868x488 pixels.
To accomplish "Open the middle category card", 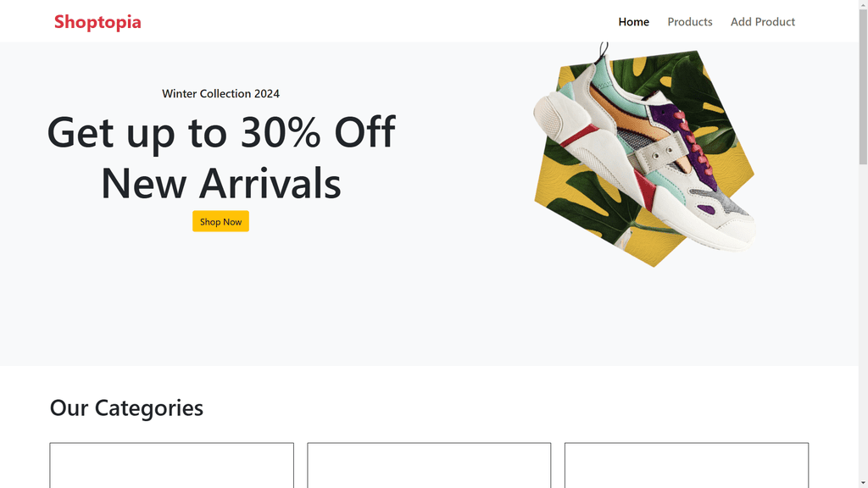I will [x=429, y=465].
